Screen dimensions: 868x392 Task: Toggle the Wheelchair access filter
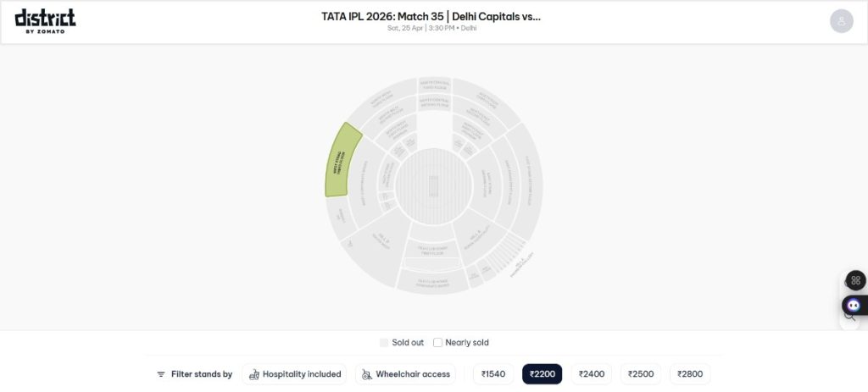coord(405,374)
